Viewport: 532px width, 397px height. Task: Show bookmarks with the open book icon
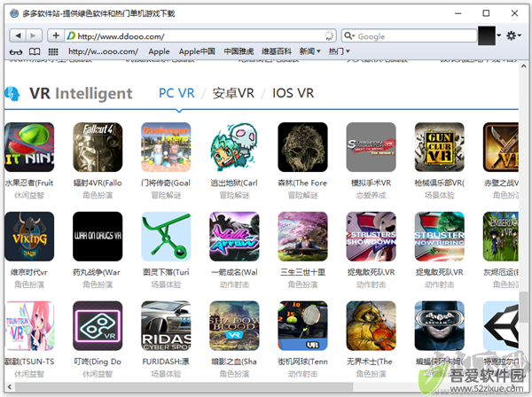point(35,52)
